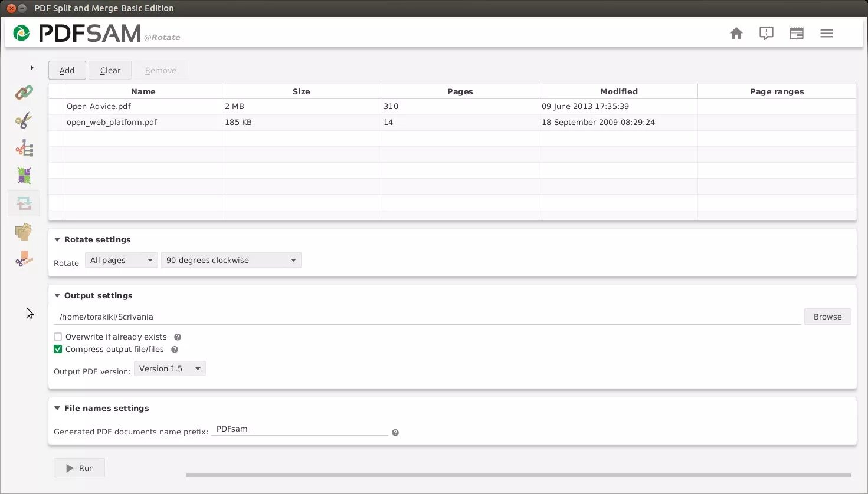Open the Alternate Mix sidebar icon
Image resolution: width=868 pixels, height=494 pixels.
click(x=24, y=176)
